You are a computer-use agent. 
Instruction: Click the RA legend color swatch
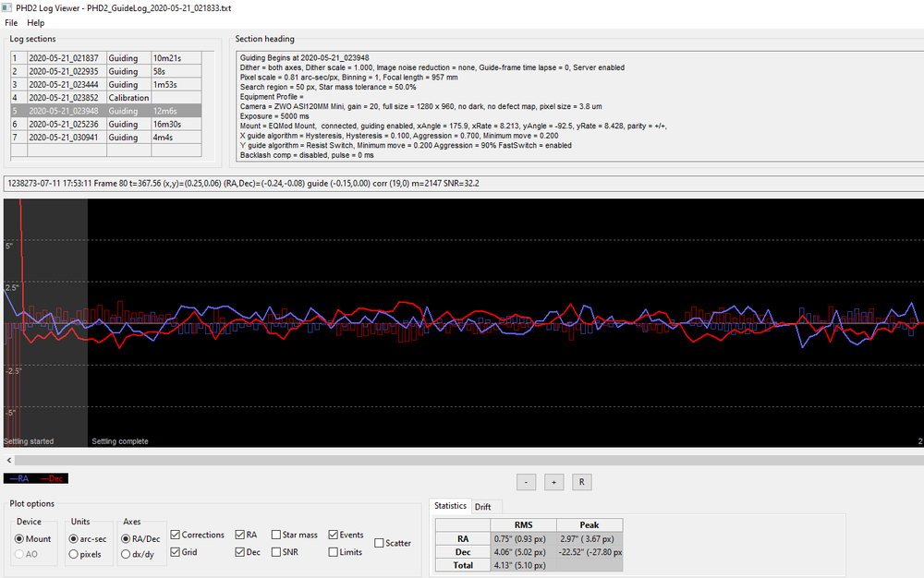[x=18, y=478]
